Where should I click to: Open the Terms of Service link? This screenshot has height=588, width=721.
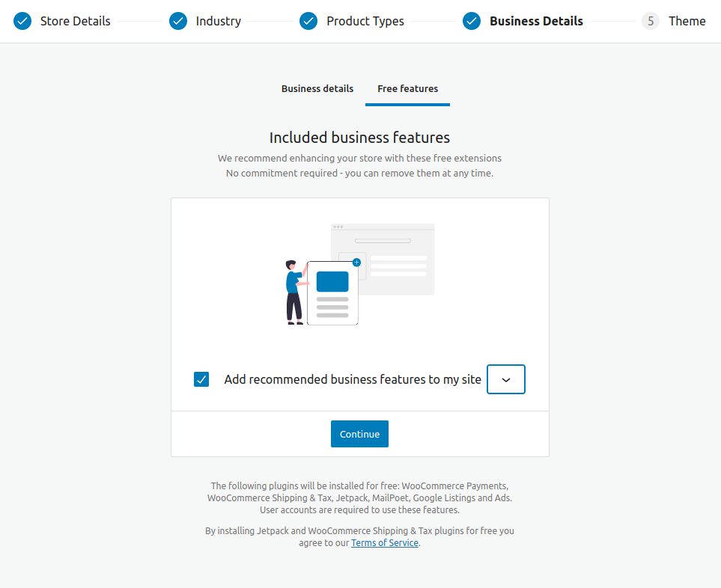[385, 543]
